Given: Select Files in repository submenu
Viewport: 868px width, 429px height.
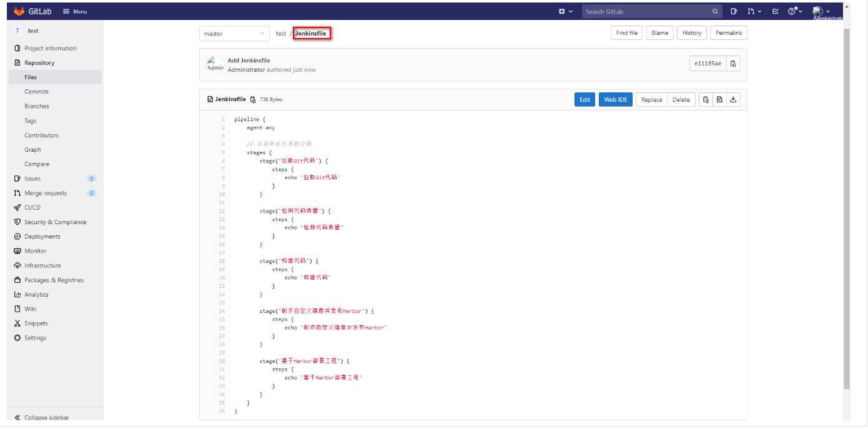Looking at the screenshot, I should [55, 77].
